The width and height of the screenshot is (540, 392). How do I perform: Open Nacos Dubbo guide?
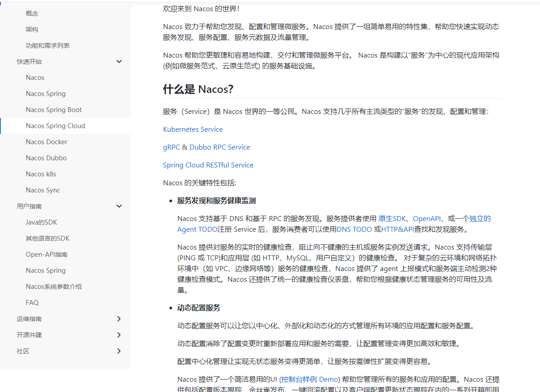click(x=46, y=158)
